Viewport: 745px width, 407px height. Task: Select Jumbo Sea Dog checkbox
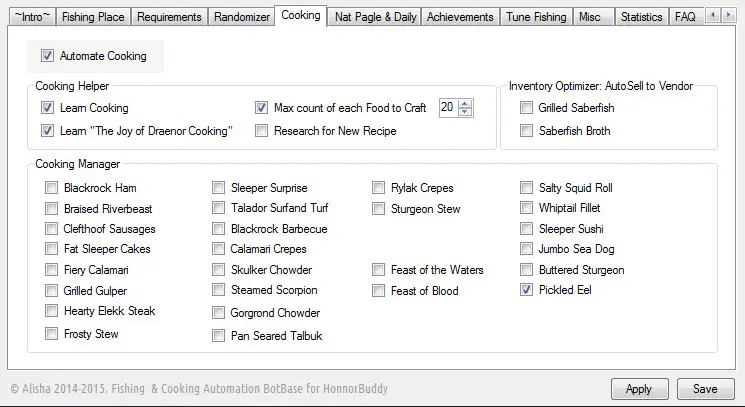point(526,249)
